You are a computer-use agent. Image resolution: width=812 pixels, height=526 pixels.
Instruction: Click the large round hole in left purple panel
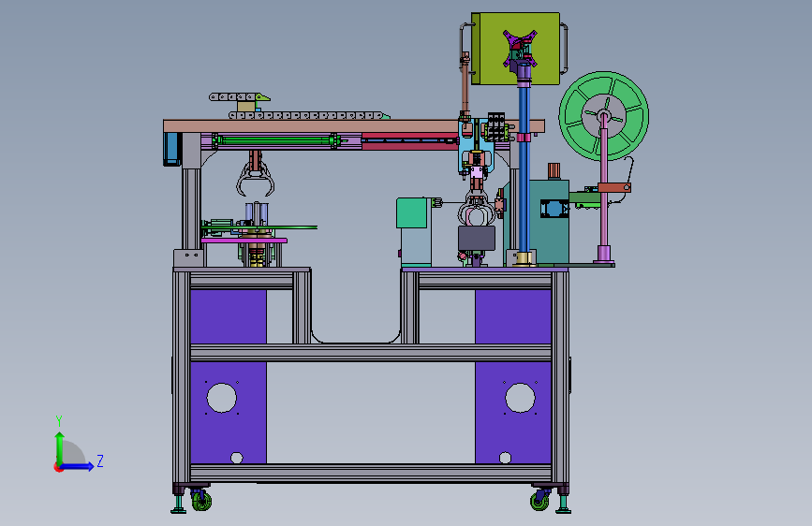222,398
